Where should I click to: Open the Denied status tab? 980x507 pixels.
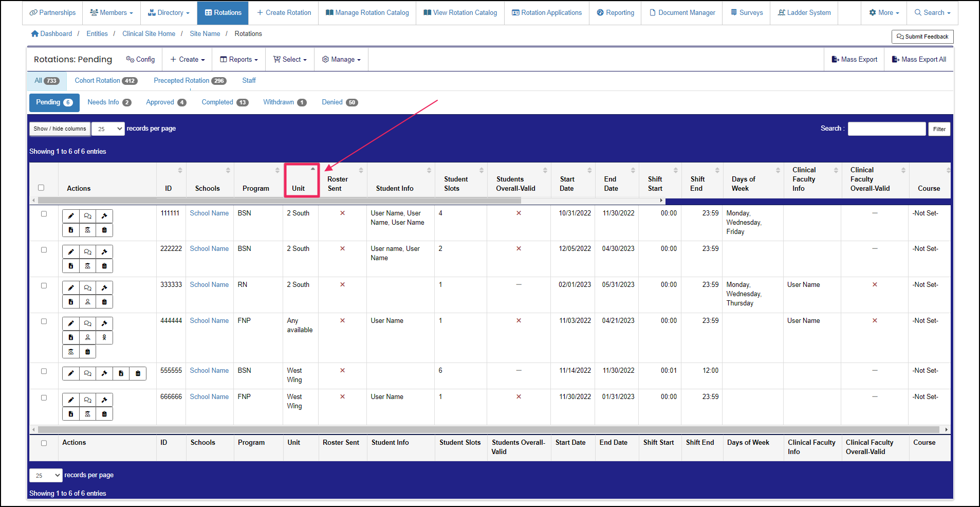(x=339, y=102)
